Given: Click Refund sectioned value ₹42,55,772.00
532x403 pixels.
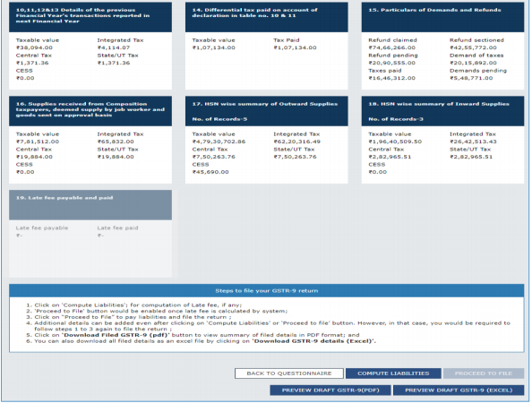Looking at the screenshot, I should click(x=473, y=47).
